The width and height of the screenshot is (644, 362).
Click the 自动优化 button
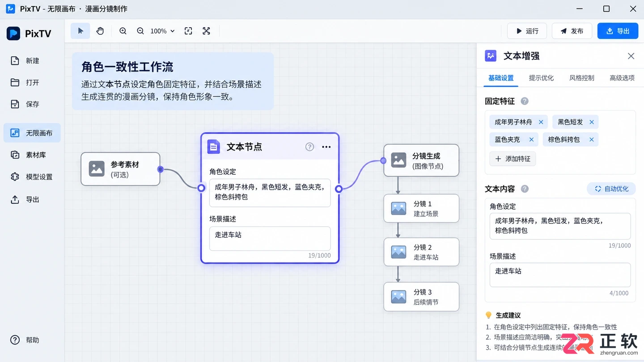coord(611,189)
